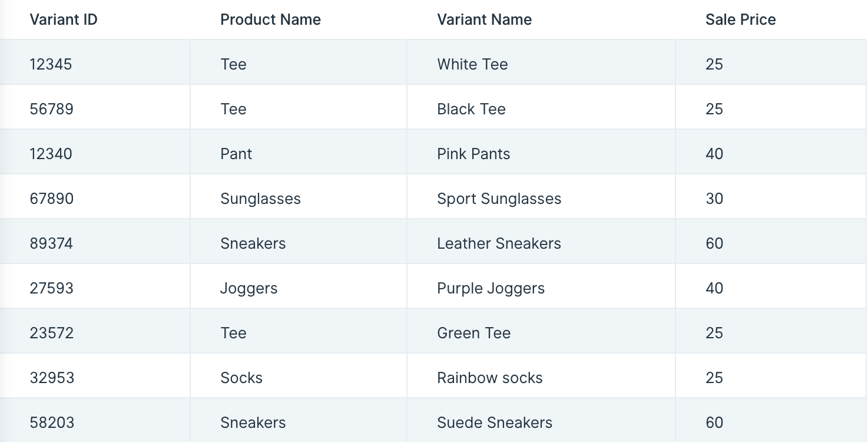Select the Rainbow socks cell
Image resolution: width=868 pixels, height=442 pixels.
pyautogui.click(x=541, y=375)
